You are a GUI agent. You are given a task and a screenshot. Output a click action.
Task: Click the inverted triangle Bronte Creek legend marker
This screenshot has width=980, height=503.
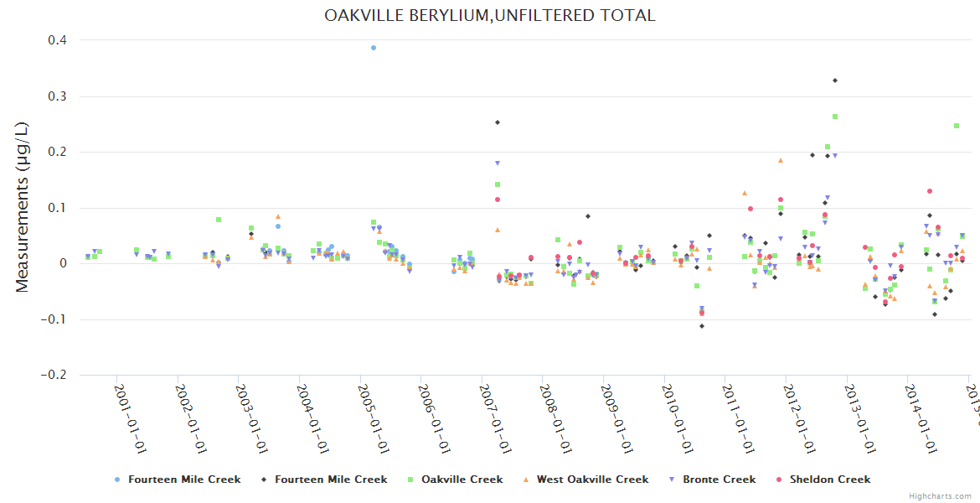tap(672, 480)
